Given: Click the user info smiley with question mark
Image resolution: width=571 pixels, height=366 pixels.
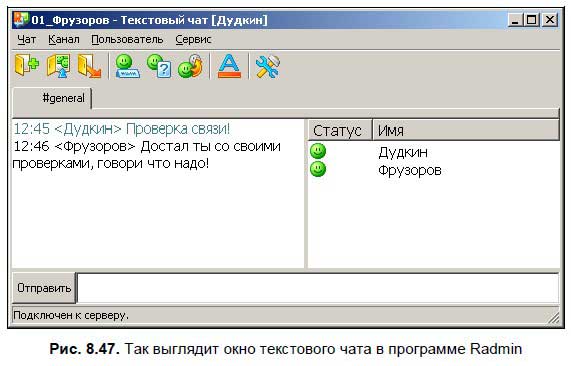Looking at the screenshot, I should pos(159,66).
